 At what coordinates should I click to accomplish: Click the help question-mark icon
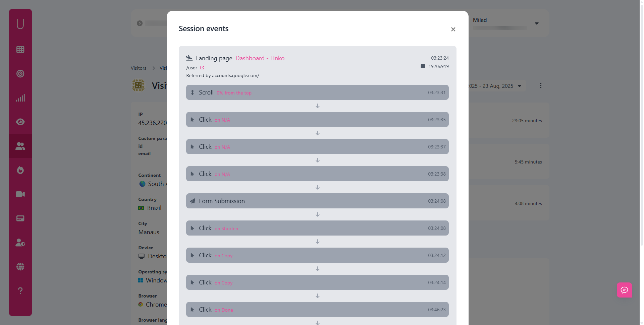coord(20,290)
